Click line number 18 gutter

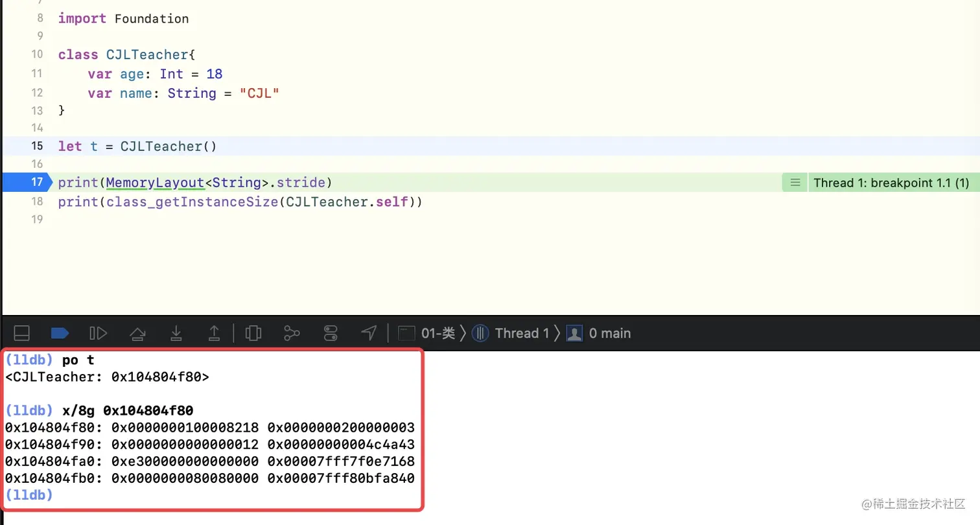[37, 202]
